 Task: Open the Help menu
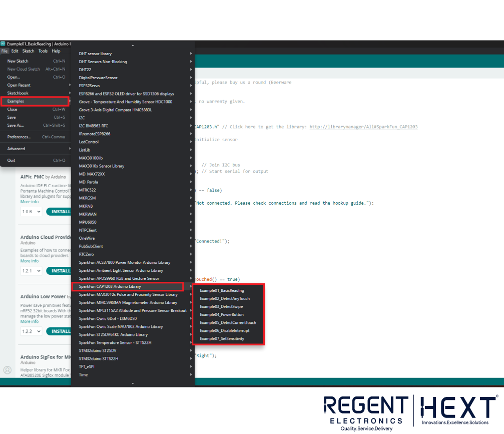coord(56,51)
